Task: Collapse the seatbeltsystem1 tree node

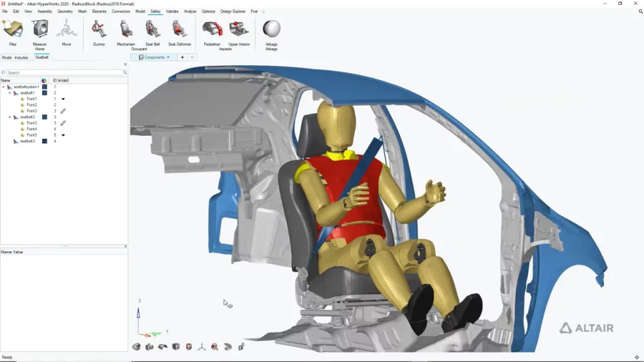Action: click(x=4, y=87)
